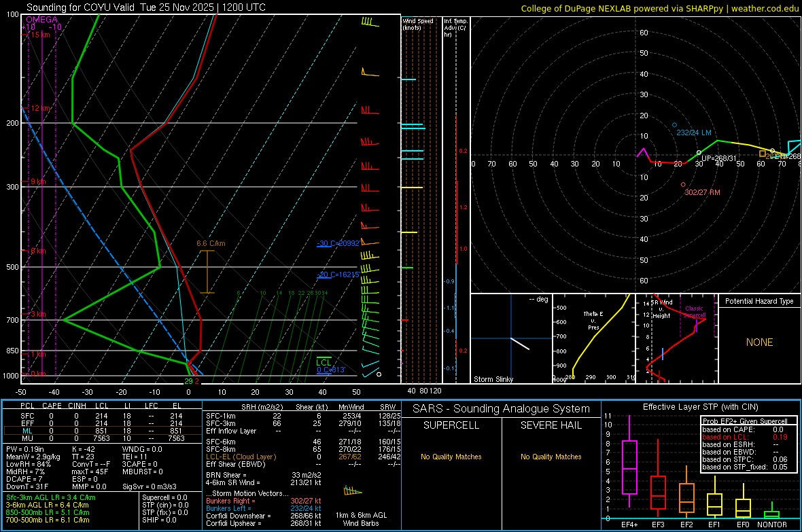802x532 pixels.
Task: Click the 'Inf. Temp. Adv.' panel header
Action: point(455,28)
